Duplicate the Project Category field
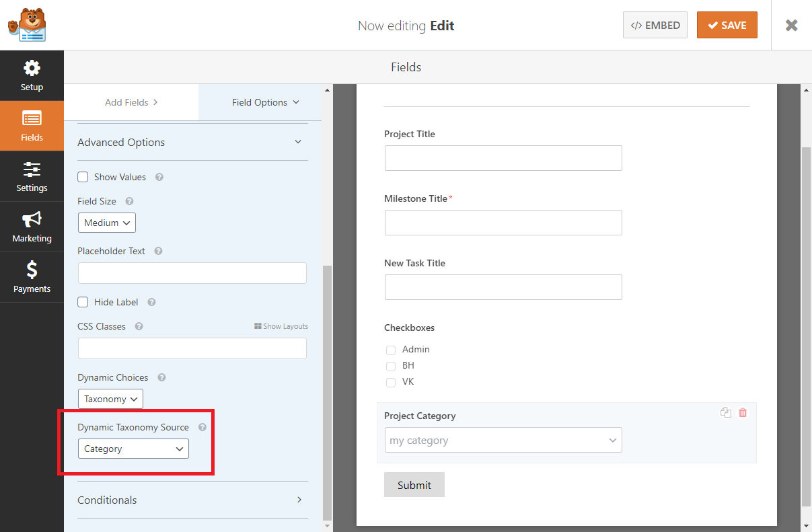This screenshot has width=812, height=532. pyautogui.click(x=726, y=412)
